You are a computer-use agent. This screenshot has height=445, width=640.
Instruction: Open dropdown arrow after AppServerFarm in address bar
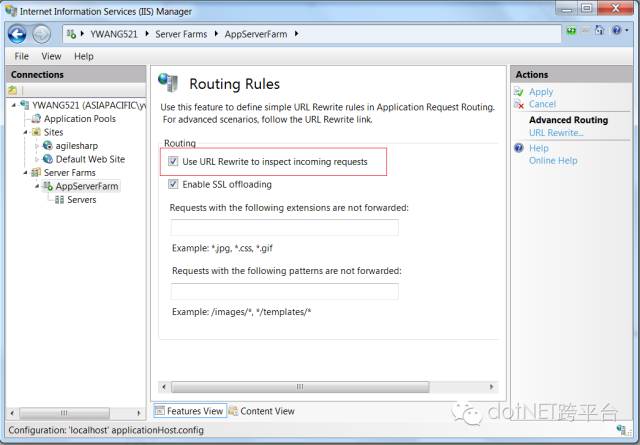[x=296, y=34]
